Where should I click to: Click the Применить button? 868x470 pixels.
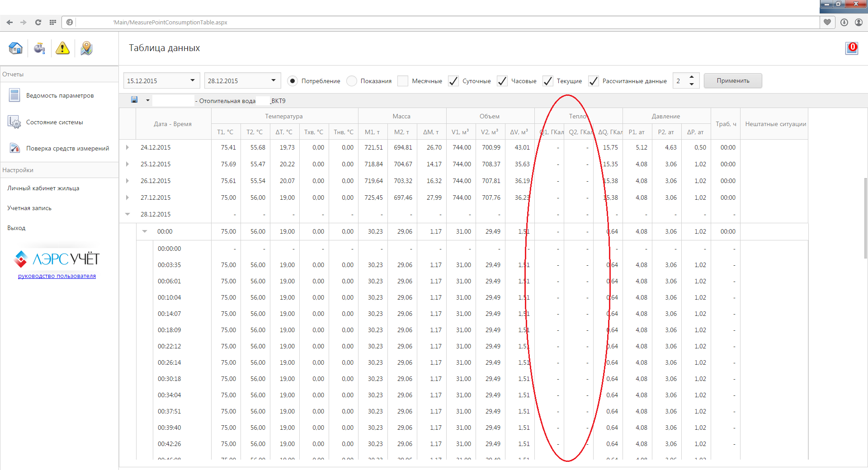click(x=733, y=80)
